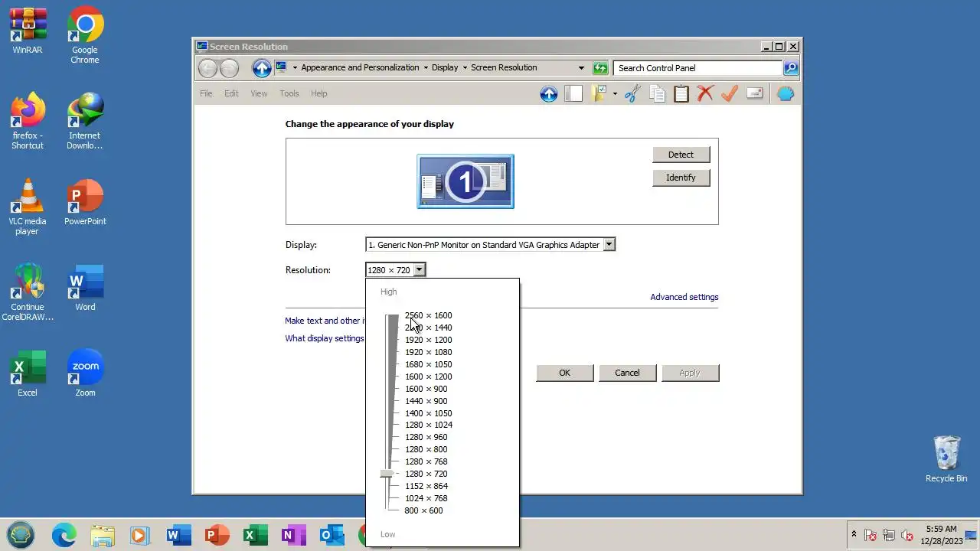Toggle the pane layout icon in the toolbar
Image resolution: width=980 pixels, height=551 pixels.
pyautogui.click(x=573, y=94)
